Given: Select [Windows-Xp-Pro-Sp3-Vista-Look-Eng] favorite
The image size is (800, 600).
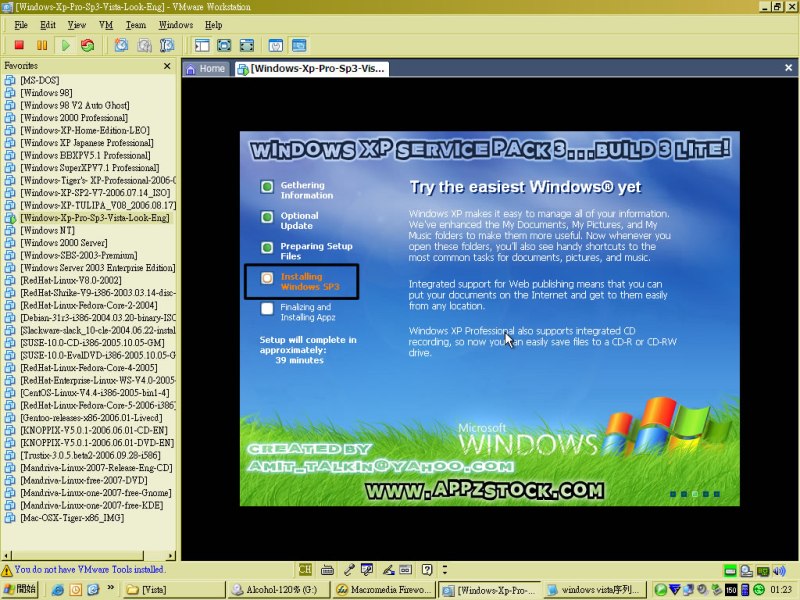Looking at the screenshot, I should 95,218.
